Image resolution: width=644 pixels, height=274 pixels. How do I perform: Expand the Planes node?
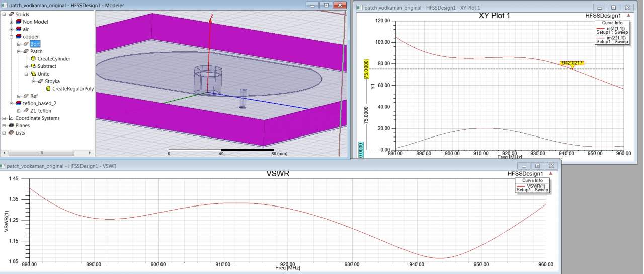[4, 125]
